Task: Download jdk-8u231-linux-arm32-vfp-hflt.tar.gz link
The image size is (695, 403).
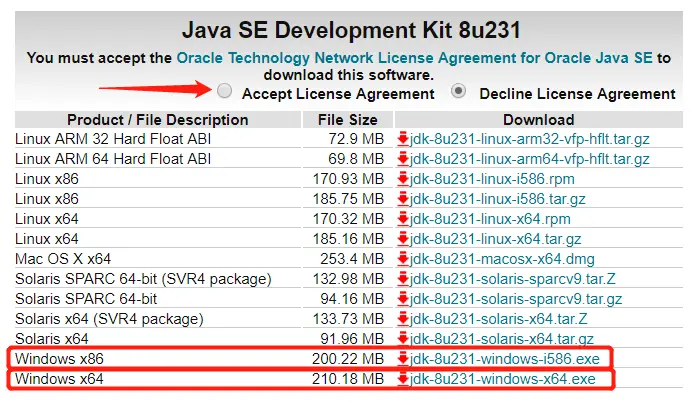Action: (x=530, y=139)
